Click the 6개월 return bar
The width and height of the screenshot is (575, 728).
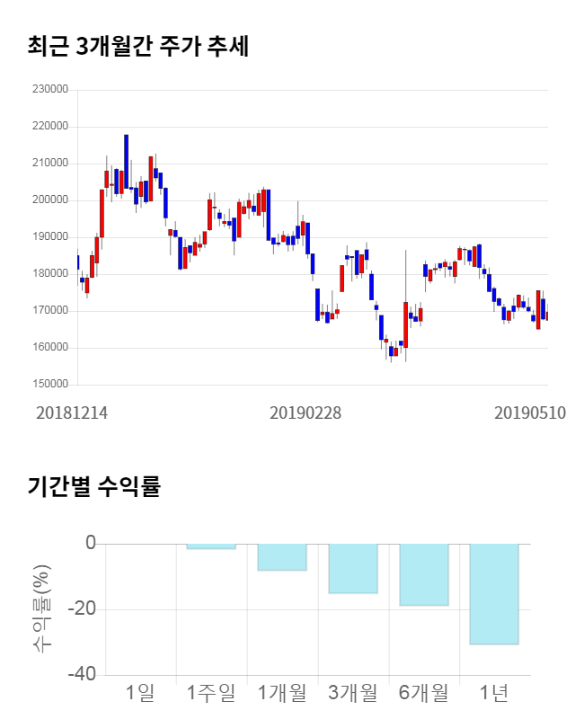point(423,574)
